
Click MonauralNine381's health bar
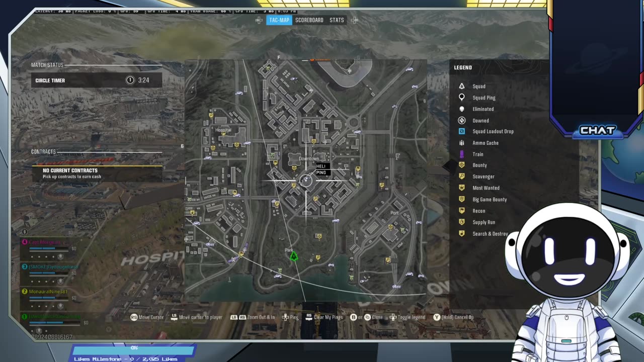point(48,298)
